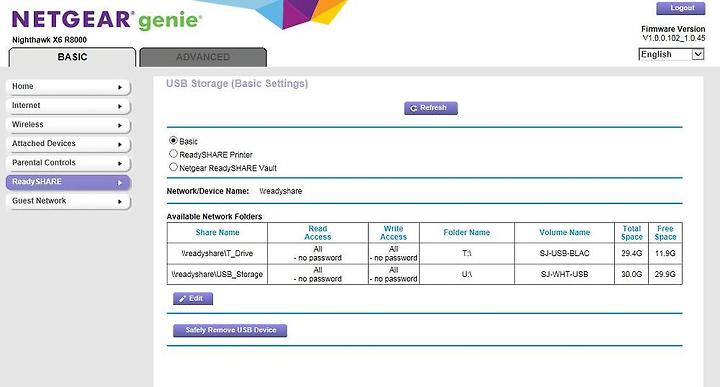Screen dimensions: 720x387
Task: Click the \\readyshare network device name
Action: [281, 191]
